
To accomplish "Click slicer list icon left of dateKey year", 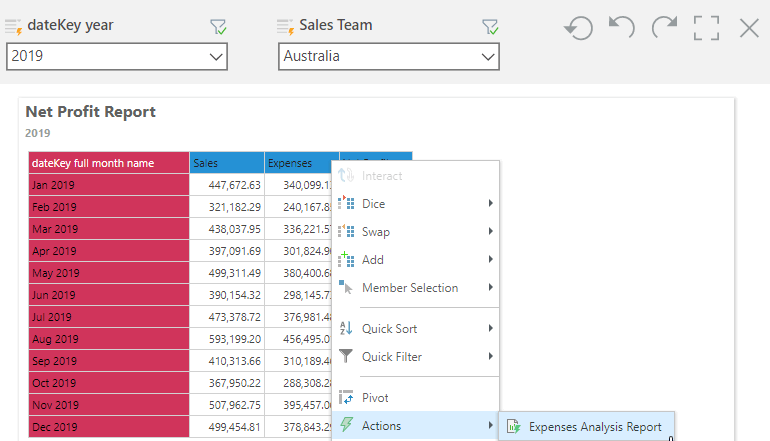I will [x=14, y=27].
